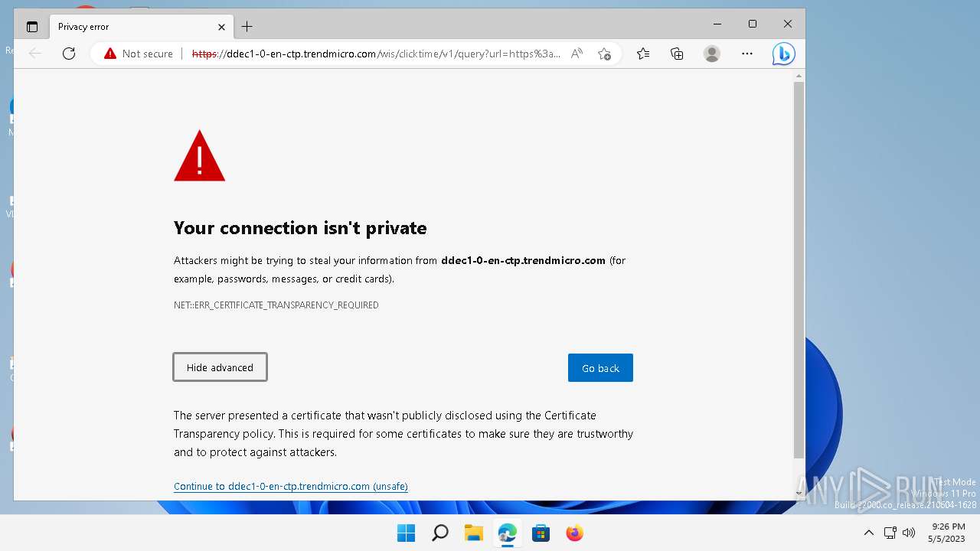Click Microsoft Edge taskbar icon
This screenshot has width=980, height=551.
[x=507, y=533]
